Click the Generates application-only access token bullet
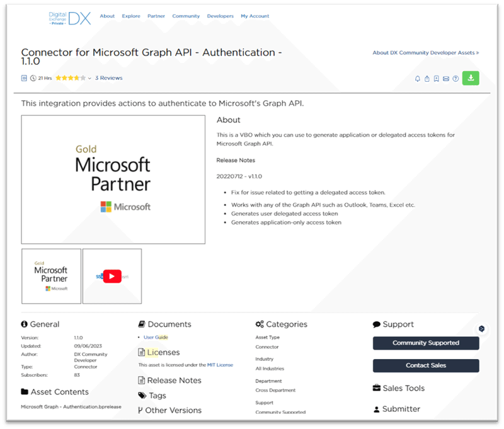 tap(286, 222)
